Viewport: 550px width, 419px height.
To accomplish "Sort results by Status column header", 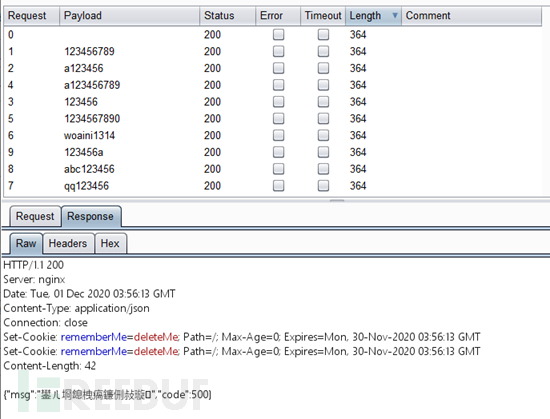I will pyautogui.click(x=227, y=16).
